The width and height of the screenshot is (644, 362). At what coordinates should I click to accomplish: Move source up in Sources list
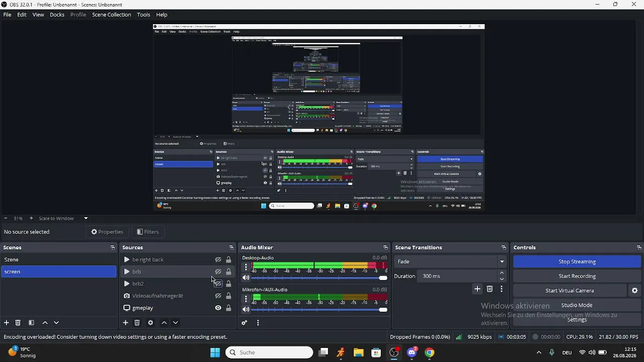pos(164,323)
